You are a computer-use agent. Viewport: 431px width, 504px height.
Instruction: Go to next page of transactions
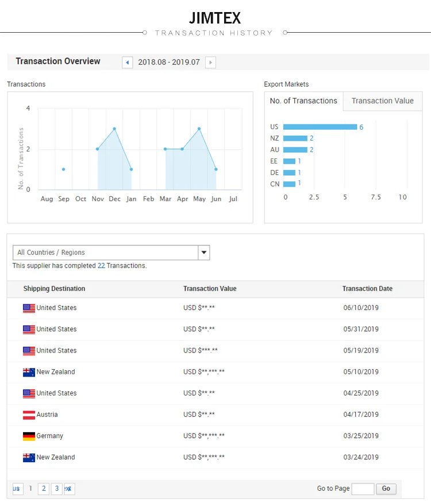point(68,489)
